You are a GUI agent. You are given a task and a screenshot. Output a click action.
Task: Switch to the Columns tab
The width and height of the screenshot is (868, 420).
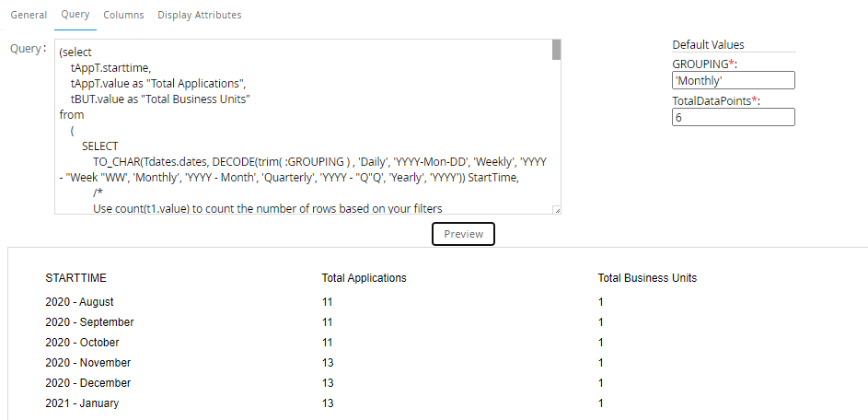tap(123, 15)
